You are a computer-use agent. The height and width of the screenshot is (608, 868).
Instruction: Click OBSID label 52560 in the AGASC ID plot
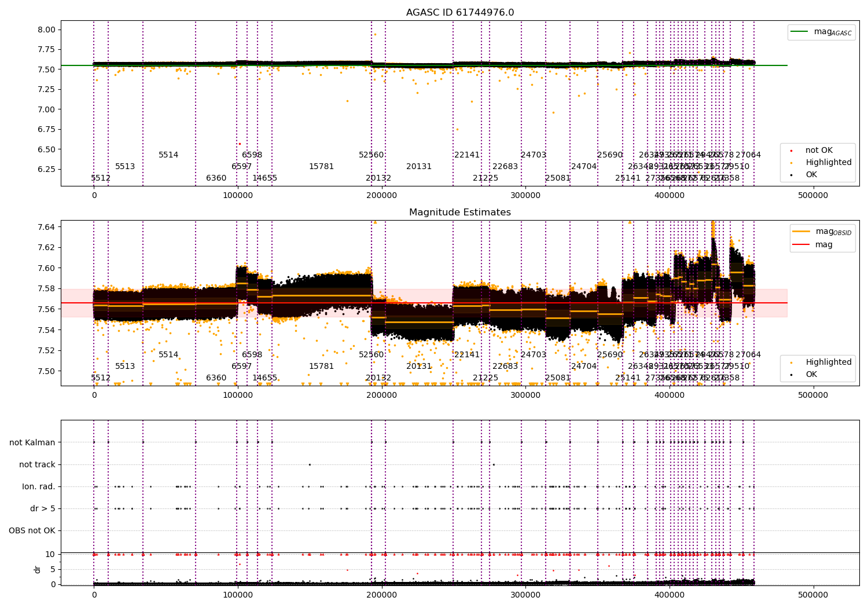click(x=372, y=155)
